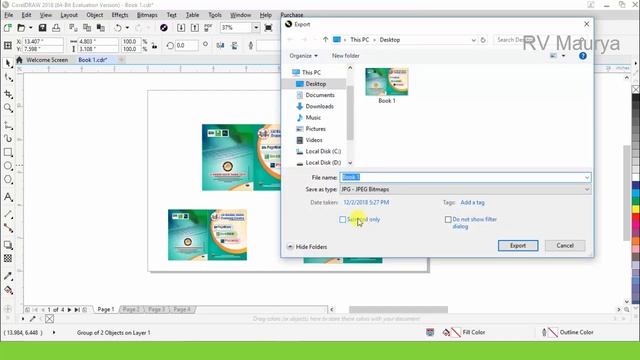
Task: Click the Export icon in toolbar
Action: click(x=195, y=28)
